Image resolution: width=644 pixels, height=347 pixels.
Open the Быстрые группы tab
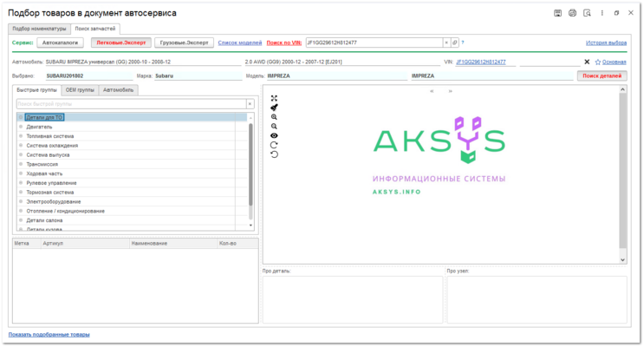[37, 90]
